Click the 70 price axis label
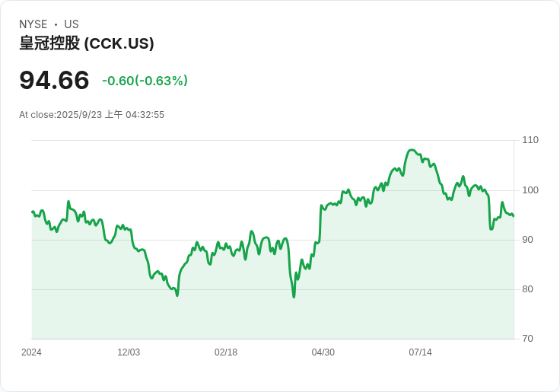The image size is (560, 392). pos(528,339)
